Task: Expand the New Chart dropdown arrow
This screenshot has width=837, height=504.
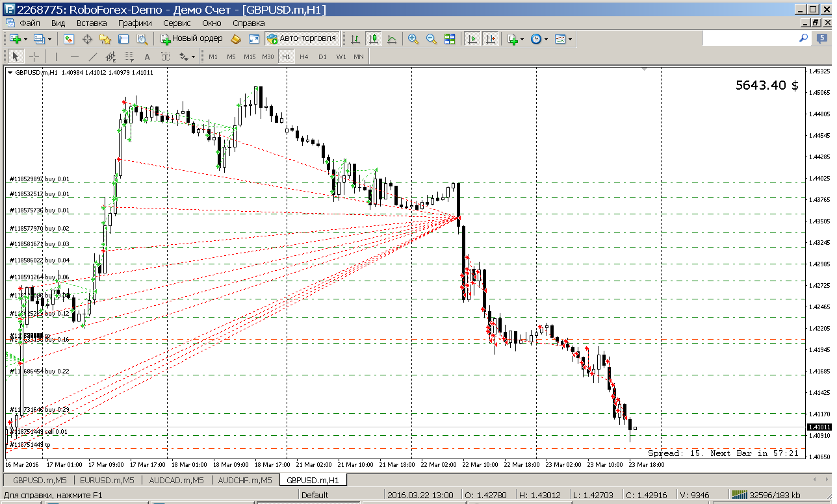Action: point(25,39)
